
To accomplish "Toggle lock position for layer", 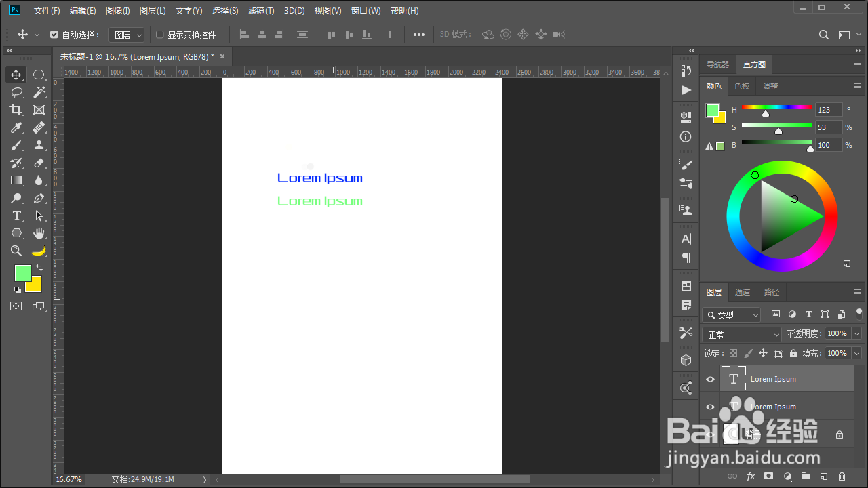I will pyautogui.click(x=763, y=353).
